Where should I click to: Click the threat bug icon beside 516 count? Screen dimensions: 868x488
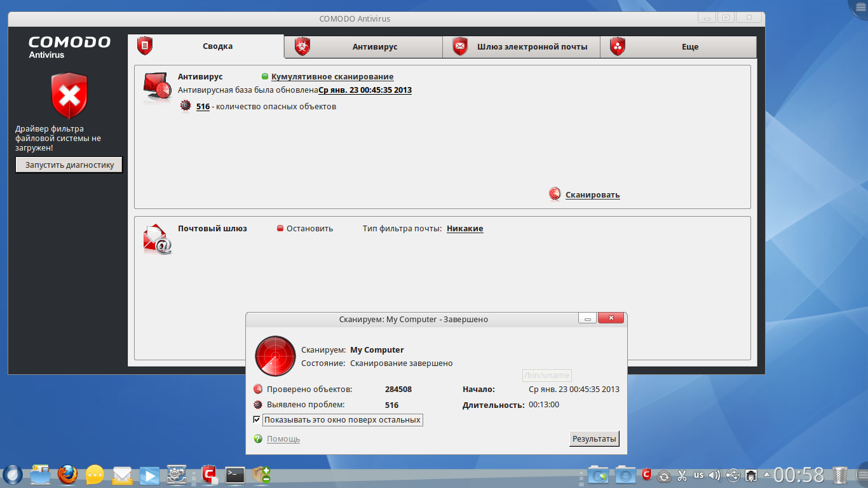tap(186, 106)
